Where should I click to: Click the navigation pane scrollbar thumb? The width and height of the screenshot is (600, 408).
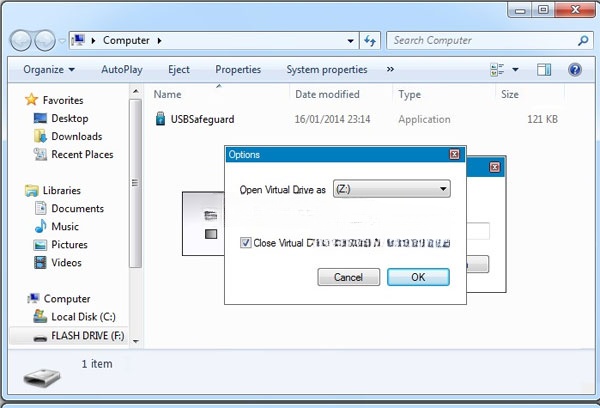[x=135, y=183]
